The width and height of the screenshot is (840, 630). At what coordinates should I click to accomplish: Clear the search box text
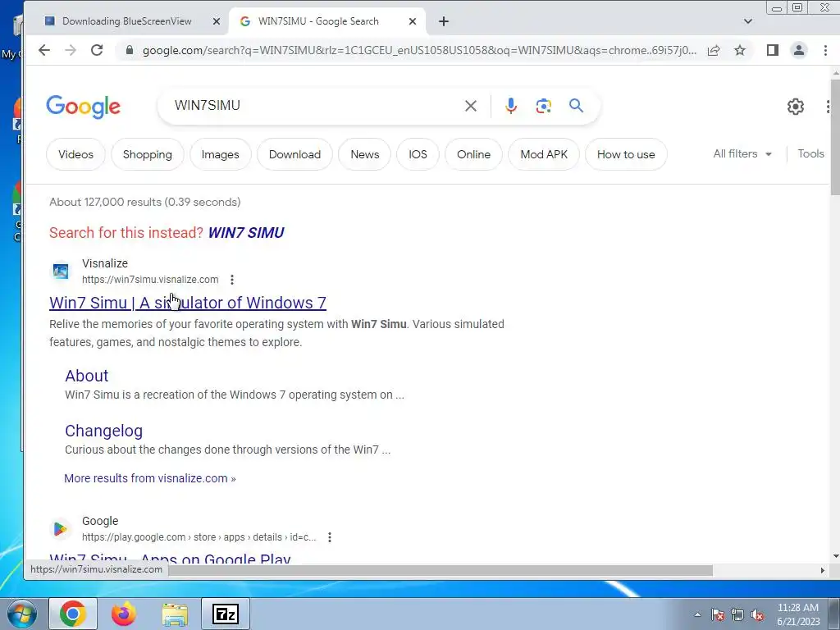(x=470, y=106)
